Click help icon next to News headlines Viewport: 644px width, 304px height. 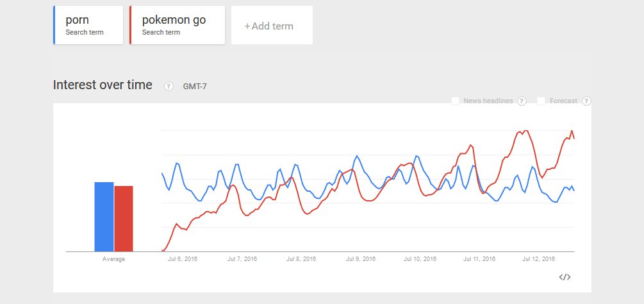point(522,101)
